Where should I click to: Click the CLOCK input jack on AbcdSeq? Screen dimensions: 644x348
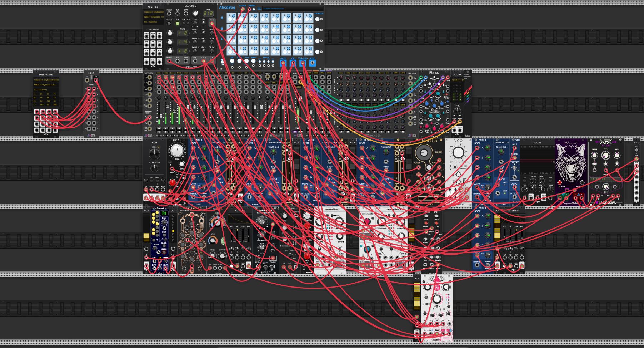pyautogui.click(x=243, y=9)
